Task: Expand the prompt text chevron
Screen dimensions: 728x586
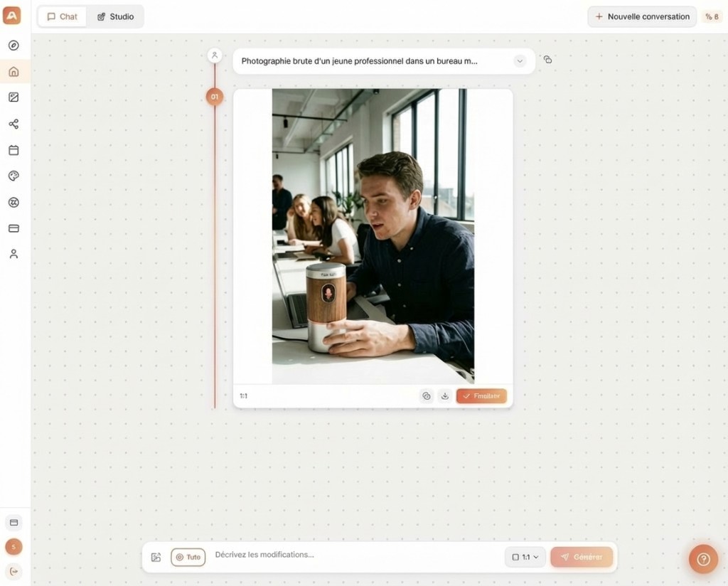Action: coord(520,61)
